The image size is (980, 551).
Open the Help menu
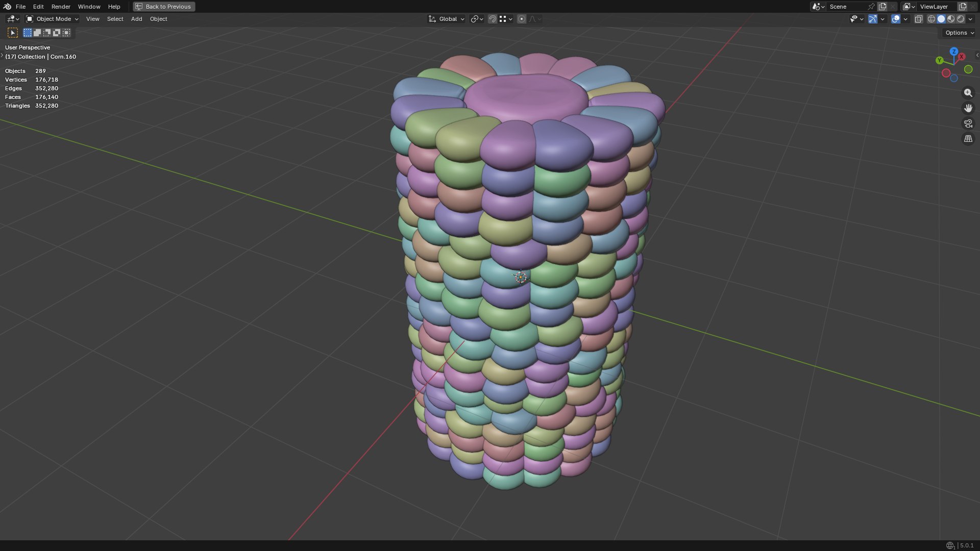[114, 7]
